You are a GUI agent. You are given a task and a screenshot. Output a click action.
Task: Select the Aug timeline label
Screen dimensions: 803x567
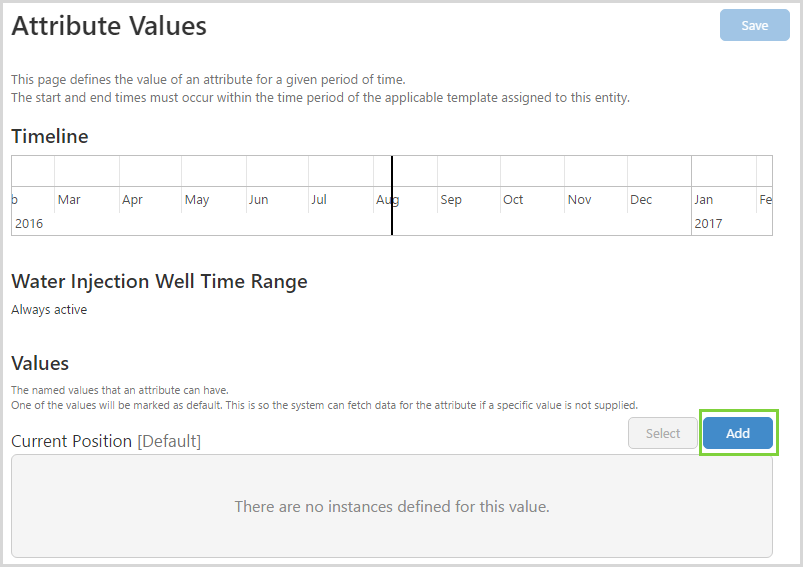pos(384,200)
